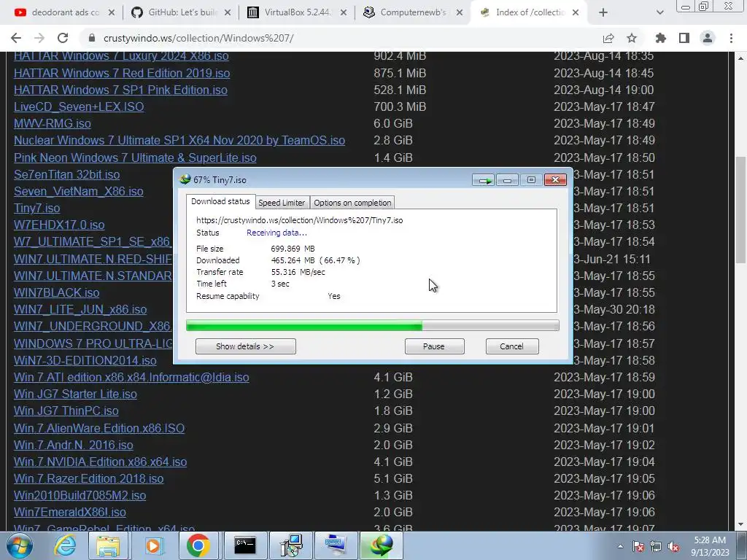Pause the Tiny7.iso download

point(435,346)
